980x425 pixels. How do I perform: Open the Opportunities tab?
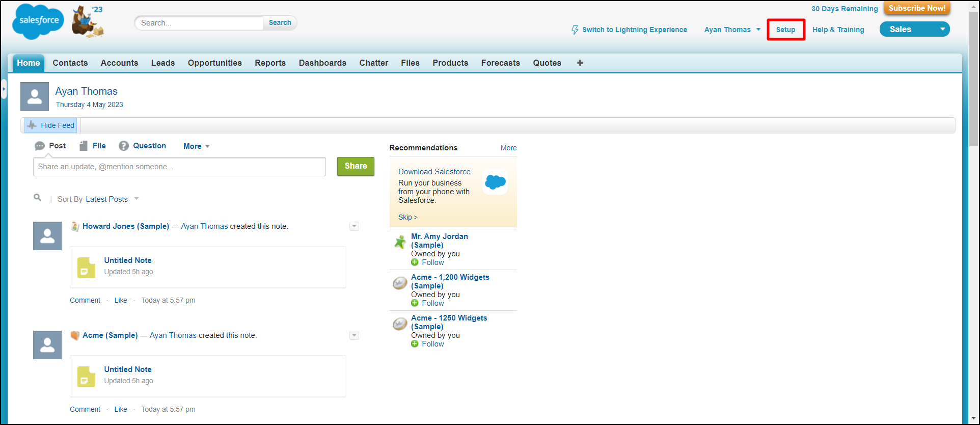(214, 63)
